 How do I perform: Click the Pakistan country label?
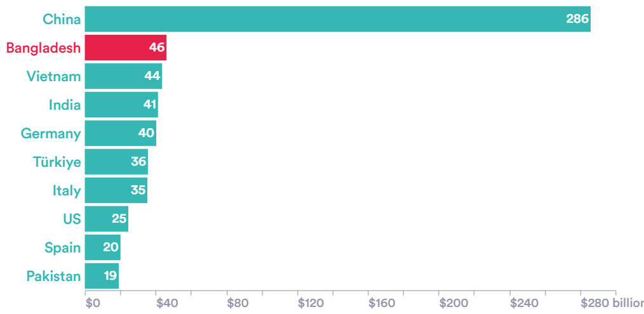tap(54, 276)
